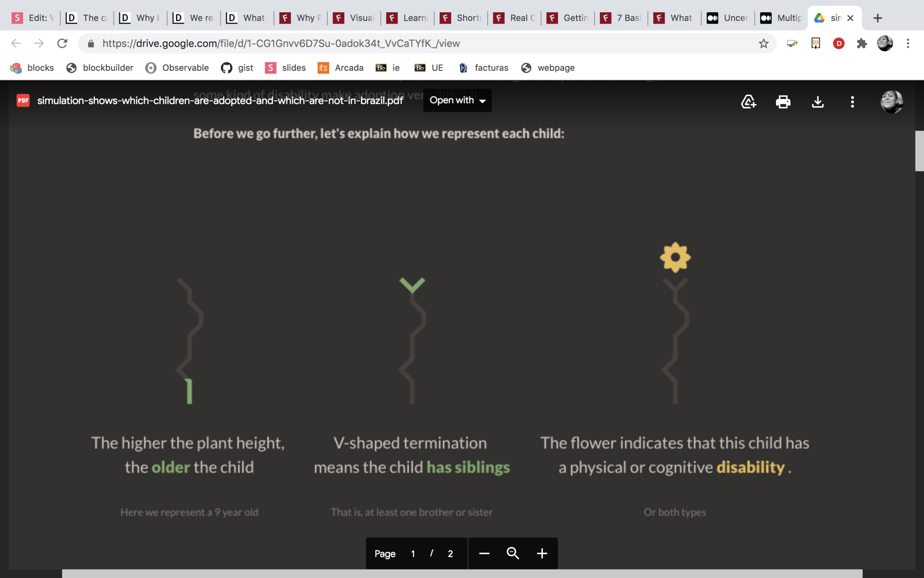Screen dimensions: 924x578
Task: Click the magnifier fit-zoom icon
Action: [x=512, y=553]
